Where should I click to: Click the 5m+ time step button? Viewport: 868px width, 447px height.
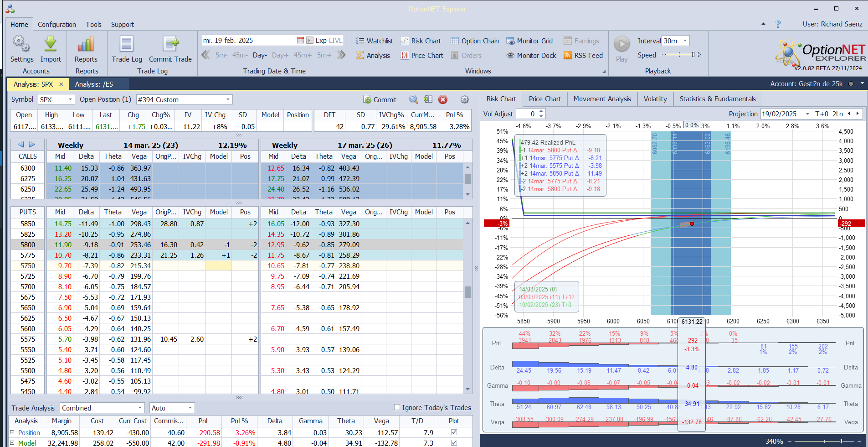(x=324, y=55)
